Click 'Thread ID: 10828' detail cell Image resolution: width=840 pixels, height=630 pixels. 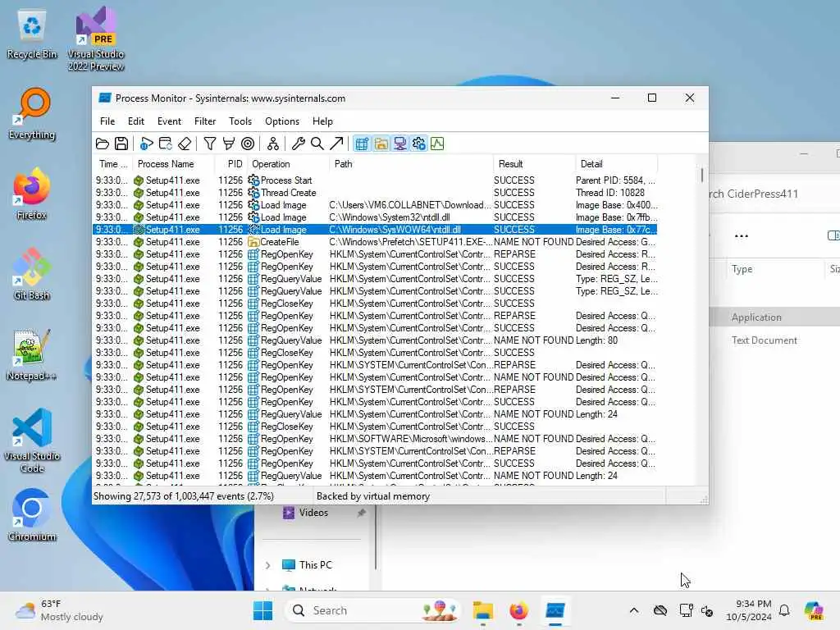click(610, 193)
